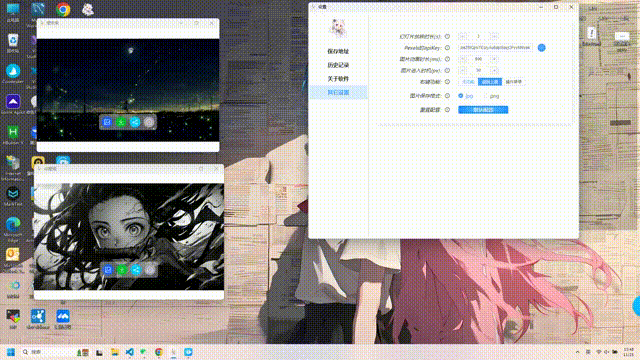Screen dimensions: 640x360
Task: Increase the first stepper showing value 1
Action: click(x=494, y=36)
